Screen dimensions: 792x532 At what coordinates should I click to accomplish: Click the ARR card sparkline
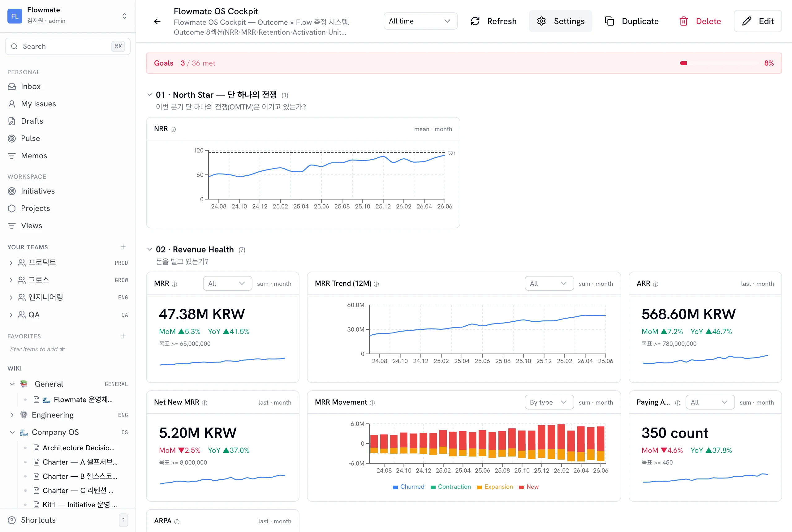pyautogui.click(x=705, y=359)
